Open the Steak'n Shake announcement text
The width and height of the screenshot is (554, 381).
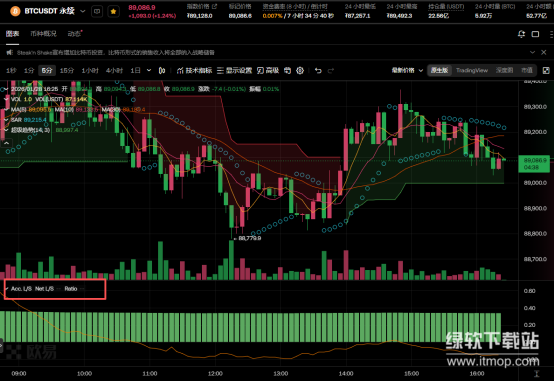point(116,52)
